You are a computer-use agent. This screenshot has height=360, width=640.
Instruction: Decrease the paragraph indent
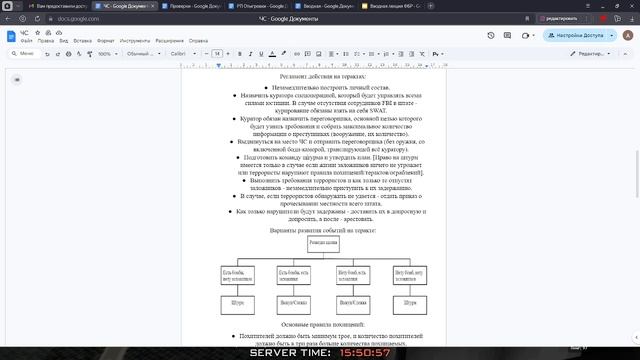point(401,54)
